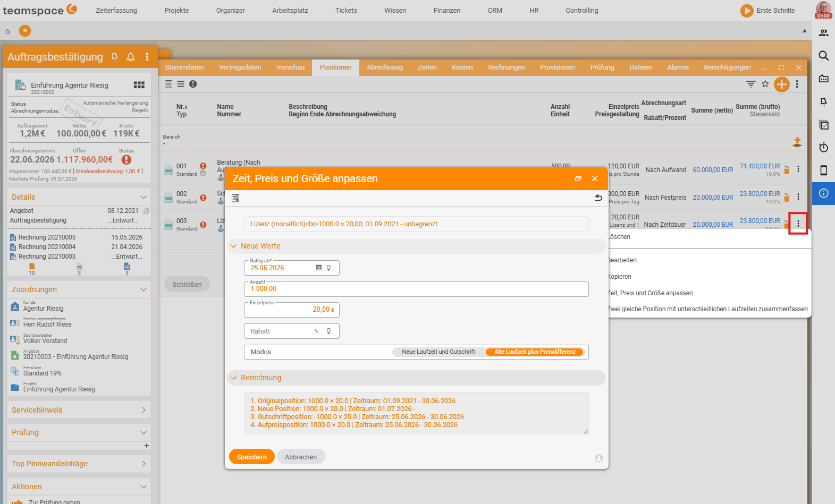
Task: Delete position 001 with trash icon
Action: 787,170
